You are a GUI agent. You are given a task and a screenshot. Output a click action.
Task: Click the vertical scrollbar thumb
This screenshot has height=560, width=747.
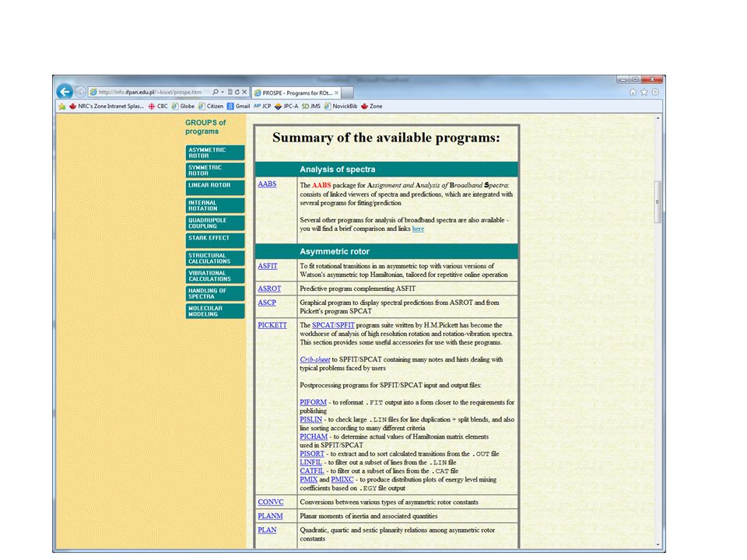658,202
